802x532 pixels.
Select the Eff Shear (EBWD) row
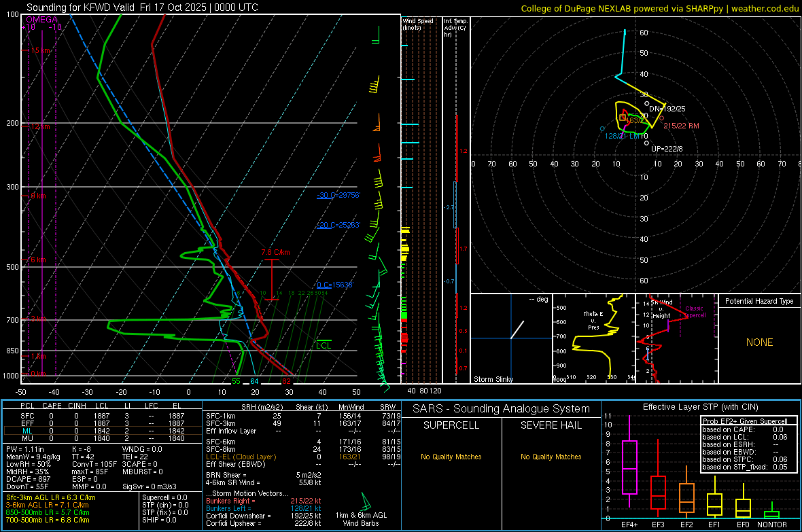(303, 465)
